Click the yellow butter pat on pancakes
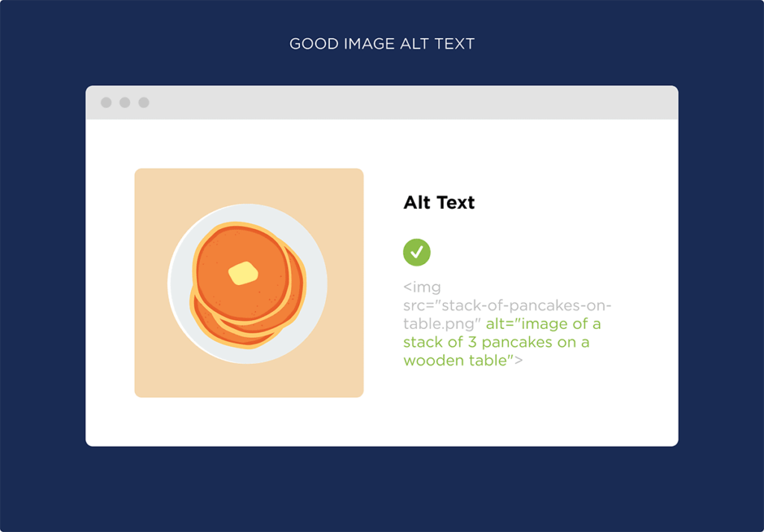The height and width of the screenshot is (532, 764). 242,273
